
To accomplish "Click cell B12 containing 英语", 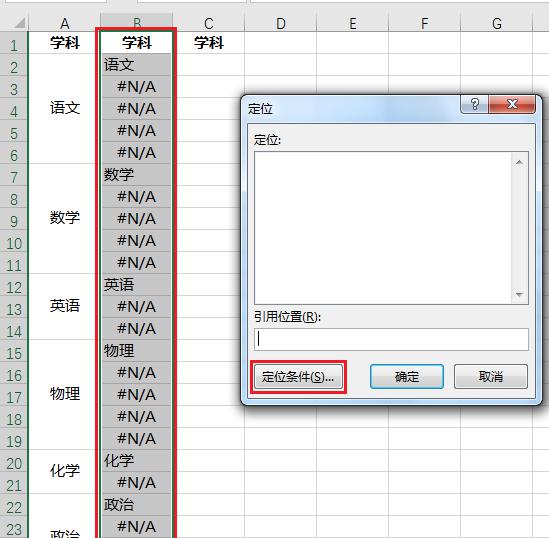I will pyautogui.click(x=137, y=285).
